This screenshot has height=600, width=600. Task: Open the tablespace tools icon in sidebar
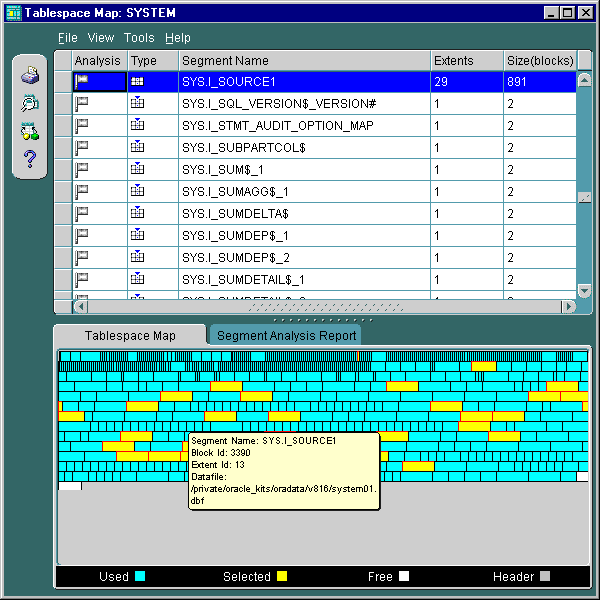(30, 131)
